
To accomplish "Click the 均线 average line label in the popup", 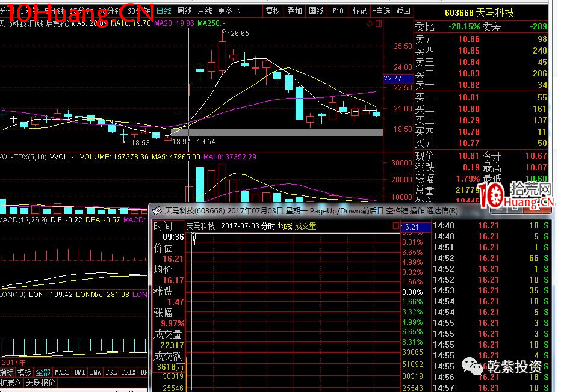I will (x=285, y=226).
